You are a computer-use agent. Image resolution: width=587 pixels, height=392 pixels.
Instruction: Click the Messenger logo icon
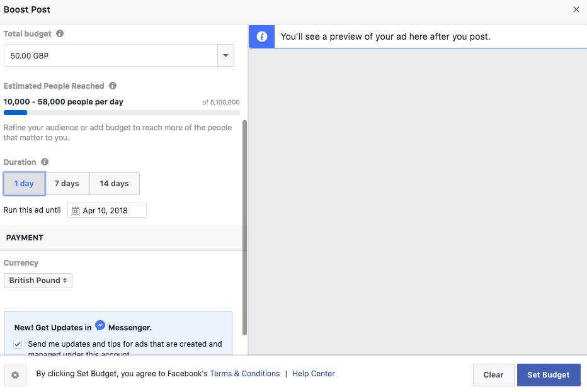100,326
